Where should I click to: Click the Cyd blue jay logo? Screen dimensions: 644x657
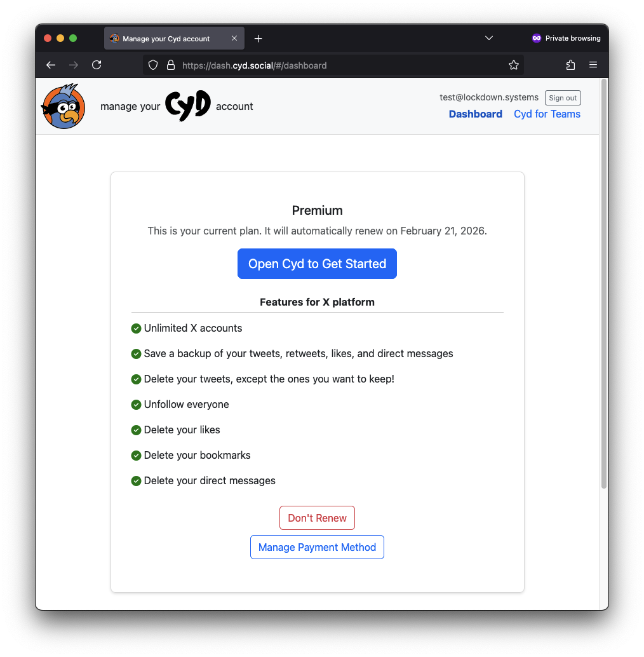click(63, 105)
